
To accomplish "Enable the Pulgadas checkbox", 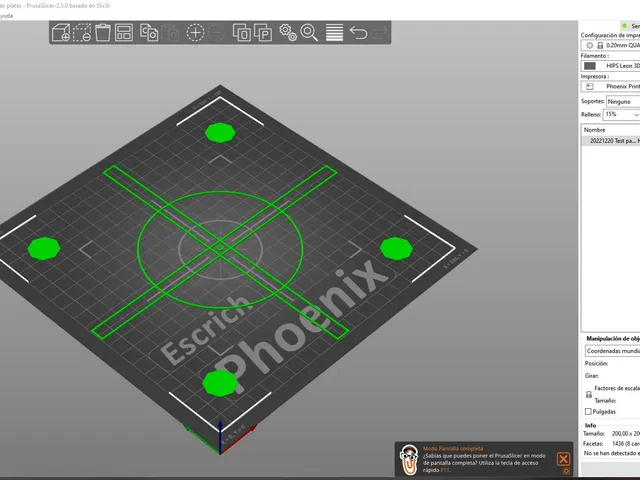I will pyautogui.click(x=588, y=411).
